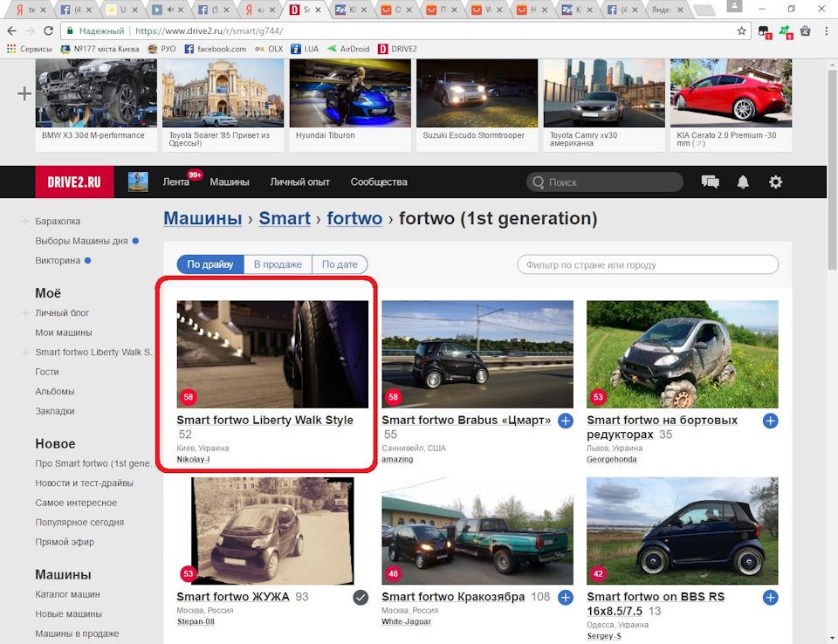Click fortwo breadcrumb link
Screen dimensions: 838x644
[354, 218]
